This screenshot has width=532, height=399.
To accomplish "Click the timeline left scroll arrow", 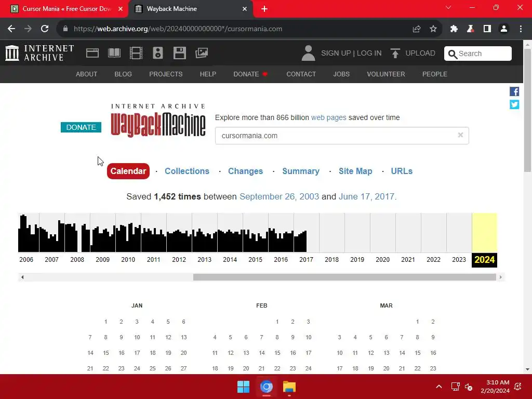I will (22, 277).
